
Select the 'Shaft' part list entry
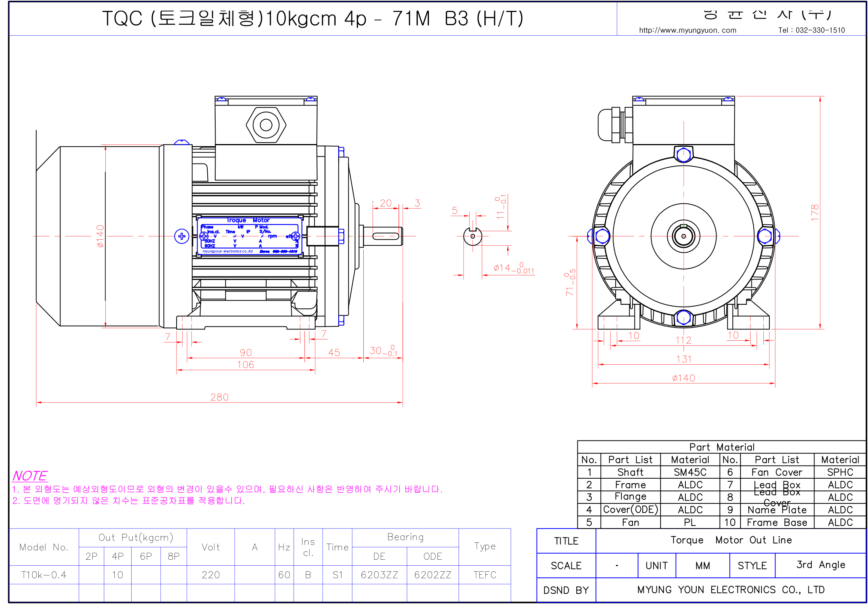coord(630,472)
